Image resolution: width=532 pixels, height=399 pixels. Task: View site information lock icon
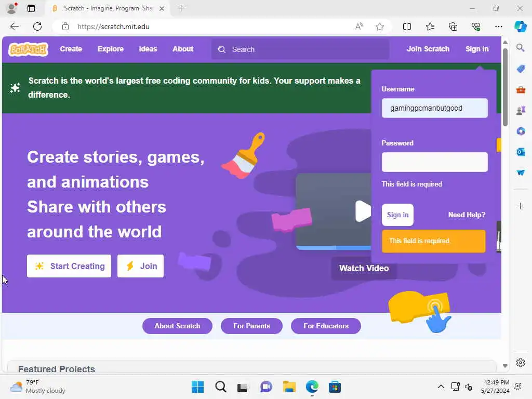click(65, 26)
